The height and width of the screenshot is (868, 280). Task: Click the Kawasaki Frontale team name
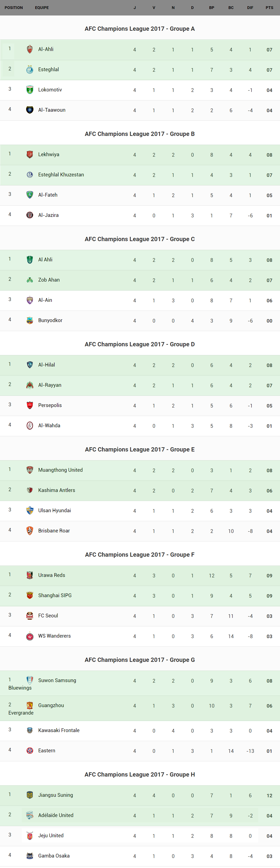click(x=59, y=730)
